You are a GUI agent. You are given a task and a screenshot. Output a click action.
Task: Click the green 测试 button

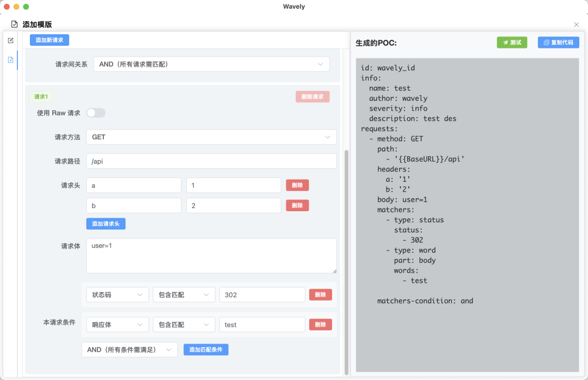point(512,42)
